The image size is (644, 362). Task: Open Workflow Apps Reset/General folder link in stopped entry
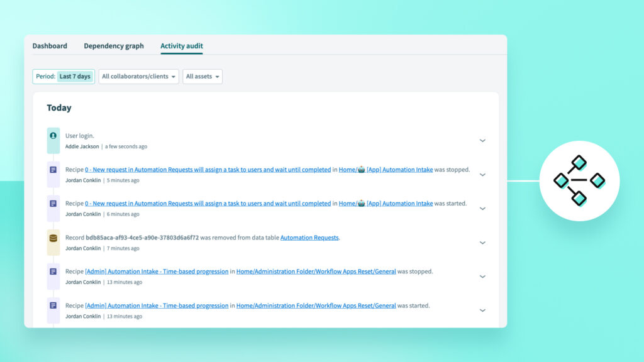point(316,271)
